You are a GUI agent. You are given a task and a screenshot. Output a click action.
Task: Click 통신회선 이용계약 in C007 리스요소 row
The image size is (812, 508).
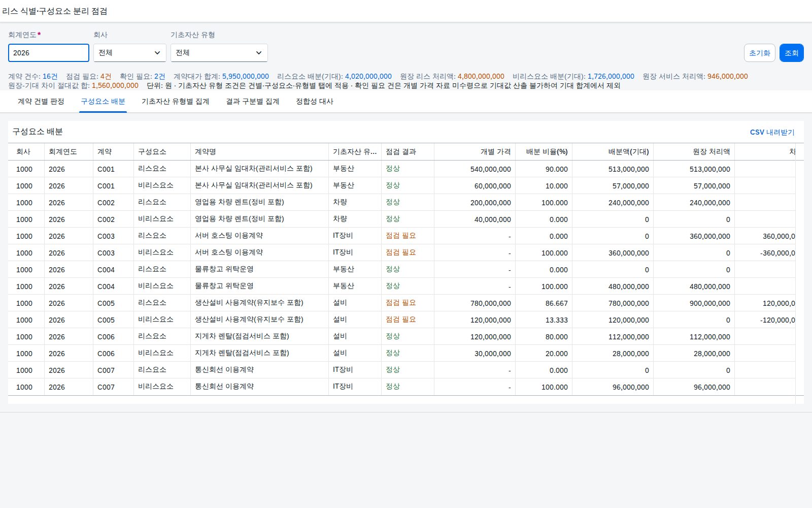[224, 370]
